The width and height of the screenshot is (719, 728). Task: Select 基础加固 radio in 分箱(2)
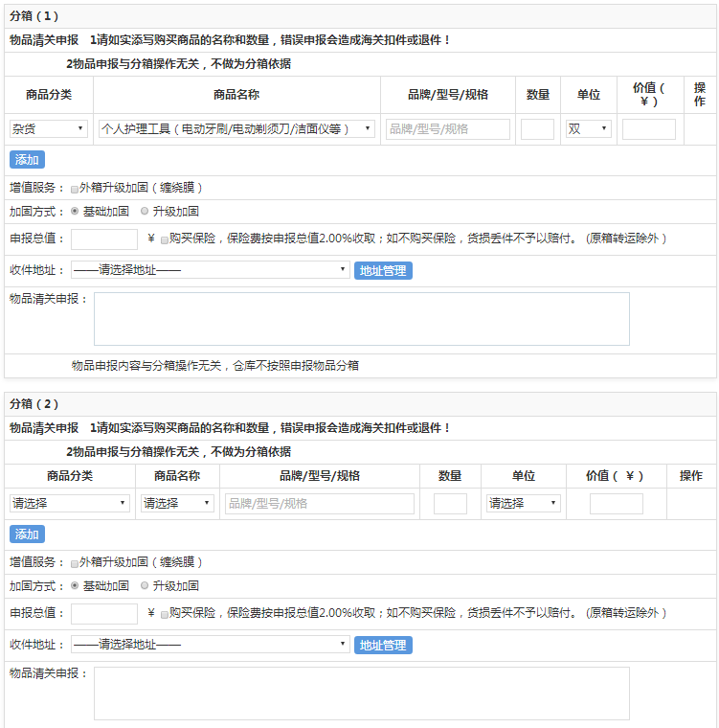click(x=75, y=586)
